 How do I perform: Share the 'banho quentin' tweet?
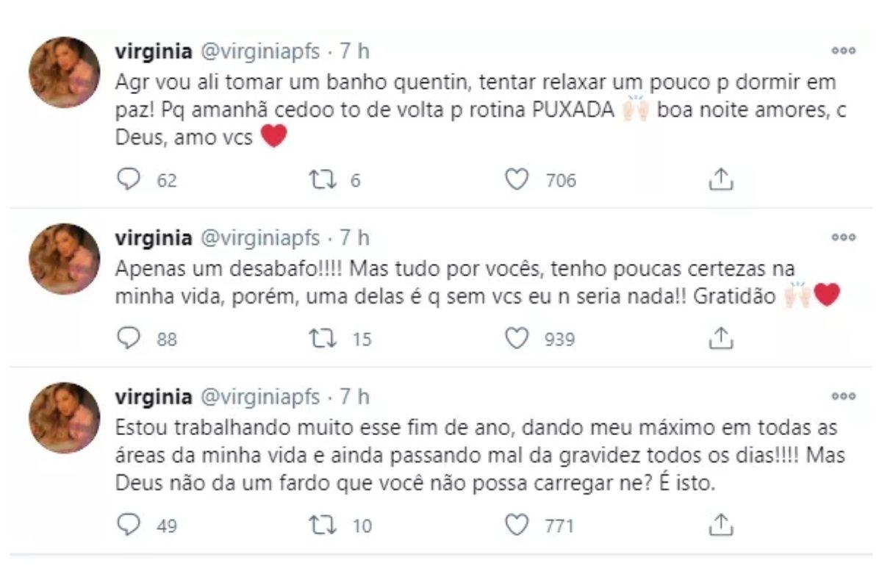point(721,180)
